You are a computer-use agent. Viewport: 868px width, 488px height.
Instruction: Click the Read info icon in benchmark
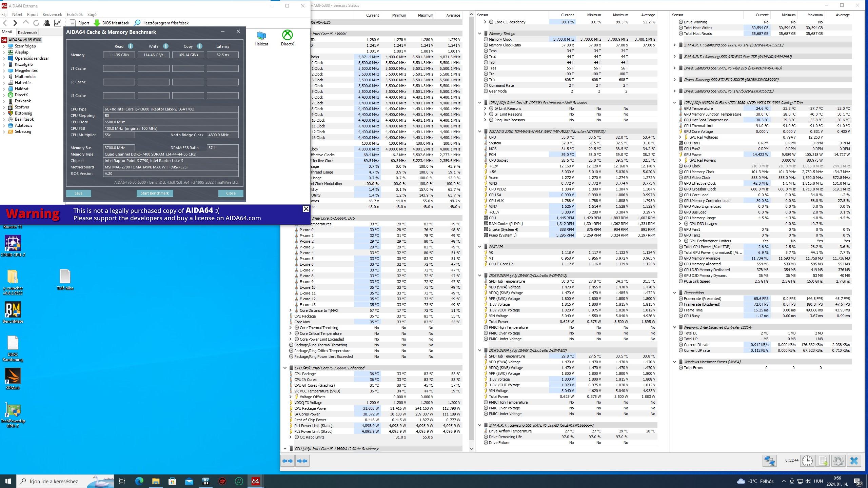[131, 46]
